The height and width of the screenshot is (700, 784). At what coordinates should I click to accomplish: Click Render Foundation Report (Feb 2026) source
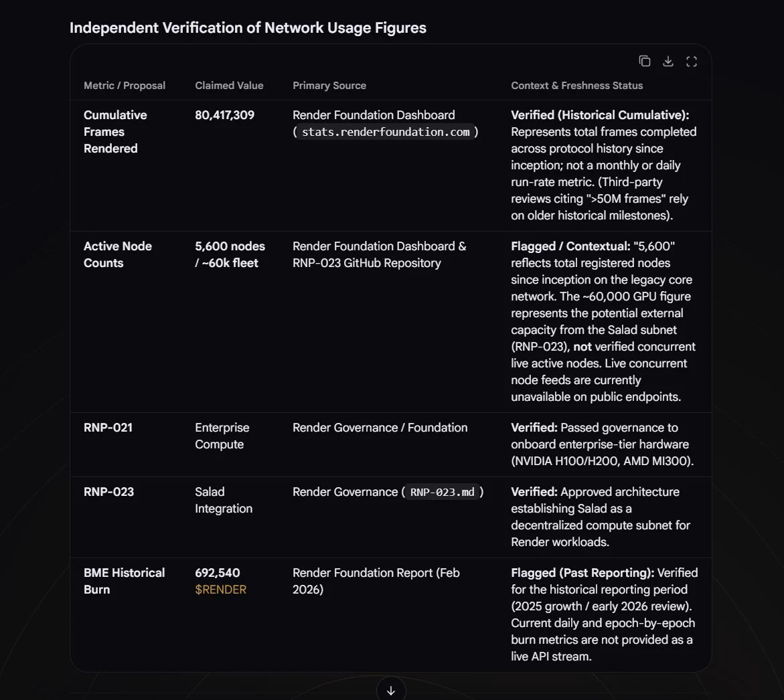(x=376, y=581)
